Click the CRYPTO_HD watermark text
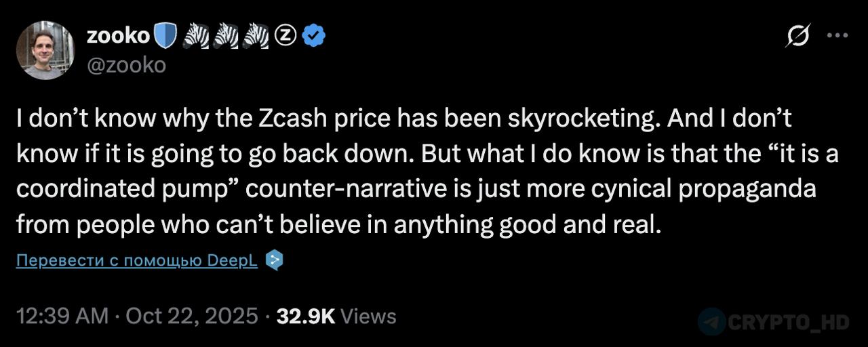The width and height of the screenshot is (868, 347). (x=788, y=322)
